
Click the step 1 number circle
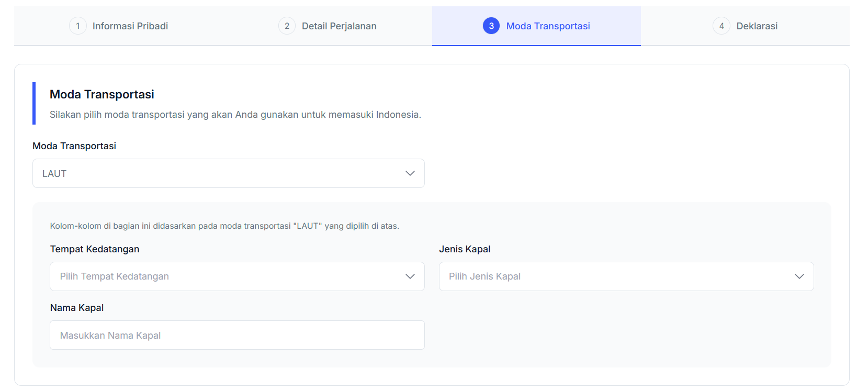(x=78, y=26)
